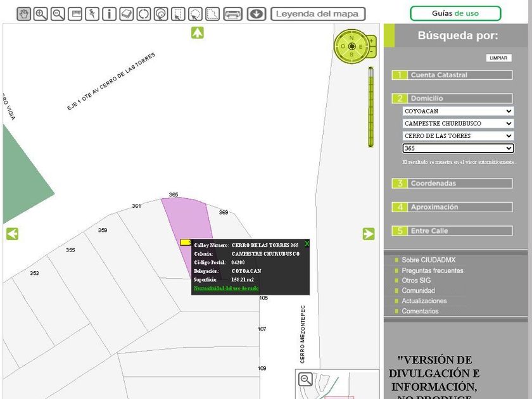Click parcel label 355 on map
The width and height of the screenshot is (532, 399).
pos(70,250)
